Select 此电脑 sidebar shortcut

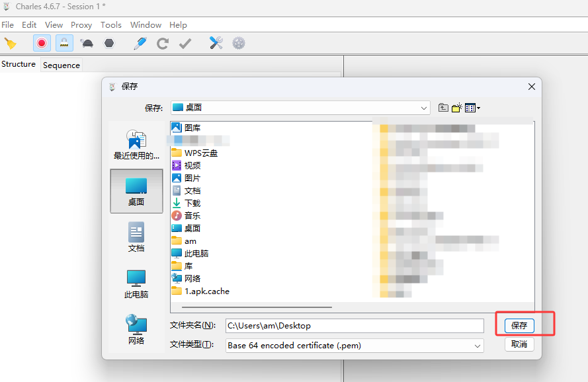[136, 284]
